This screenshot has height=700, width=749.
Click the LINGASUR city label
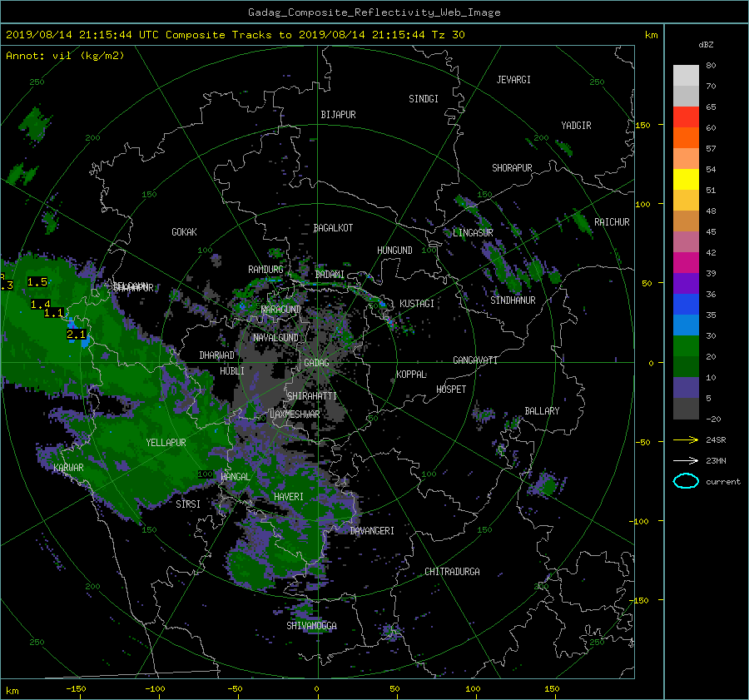[x=473, y=233]
